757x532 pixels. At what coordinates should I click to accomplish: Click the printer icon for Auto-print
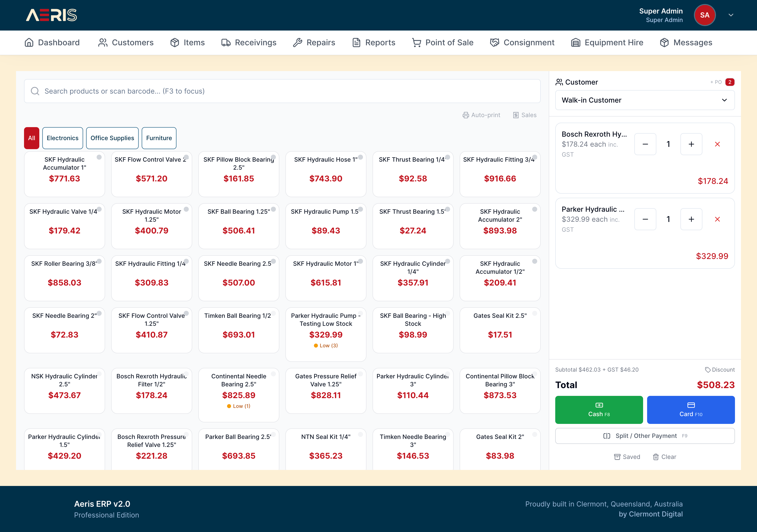click(466, 115)
